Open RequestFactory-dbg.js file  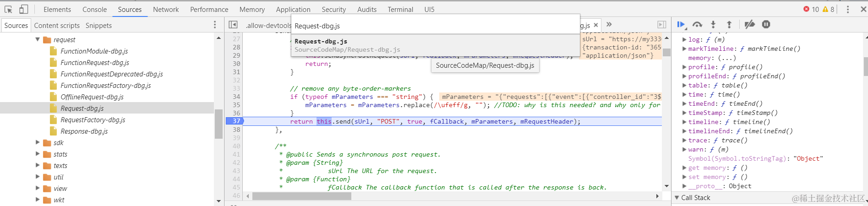(93, 120)
